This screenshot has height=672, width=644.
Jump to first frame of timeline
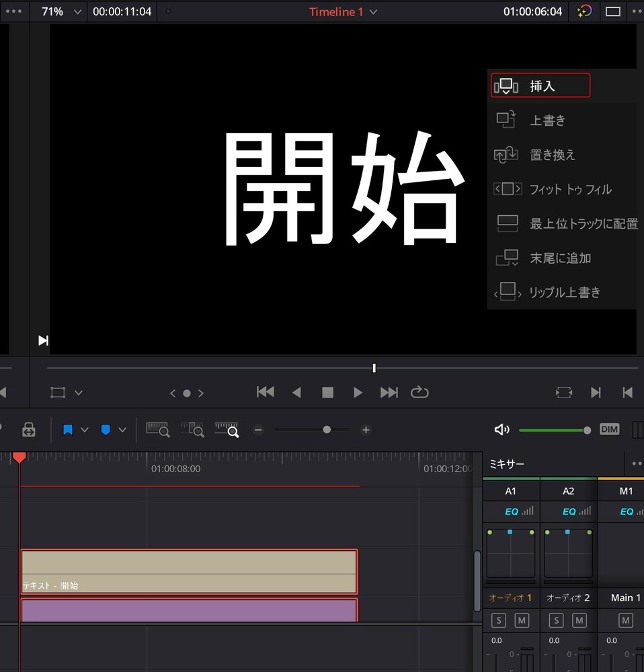click(x=266, y=392)
